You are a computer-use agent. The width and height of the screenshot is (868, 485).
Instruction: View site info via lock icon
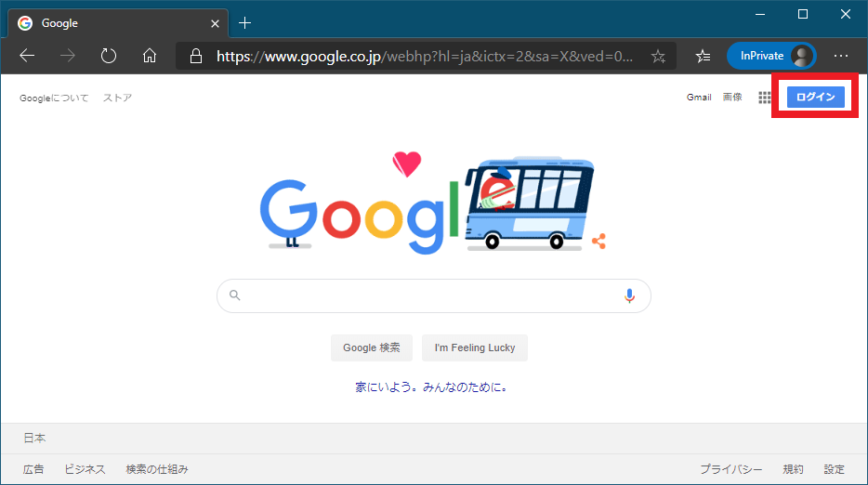click(196, 56)
